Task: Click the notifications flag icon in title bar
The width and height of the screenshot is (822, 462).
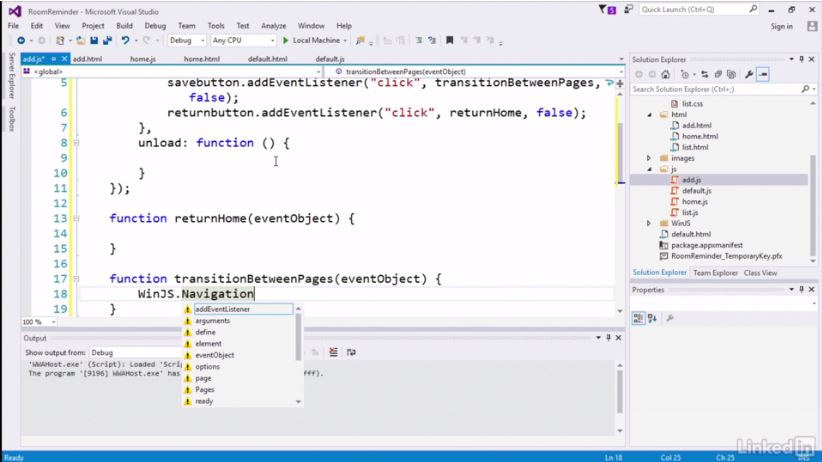Action: click(x=608, y=10)
